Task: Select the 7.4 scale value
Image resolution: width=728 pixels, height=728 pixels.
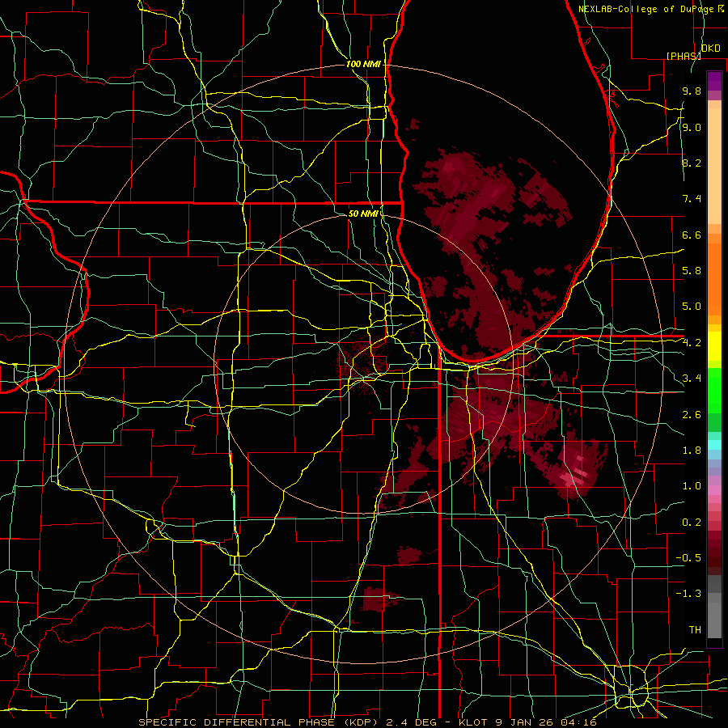Action: (x=692, y=199)
